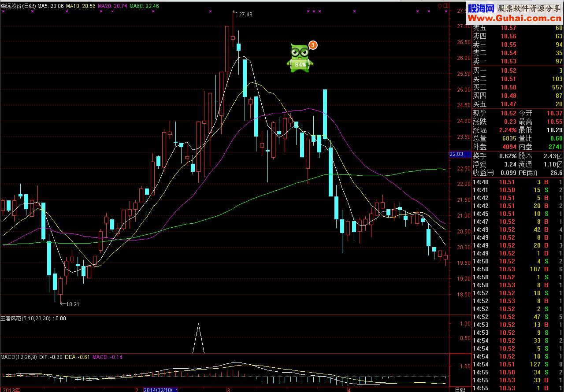Select the 14:41 tick row with 15 volume
Image resolution: width=564 pixels, height=392 pixels.
518,190
